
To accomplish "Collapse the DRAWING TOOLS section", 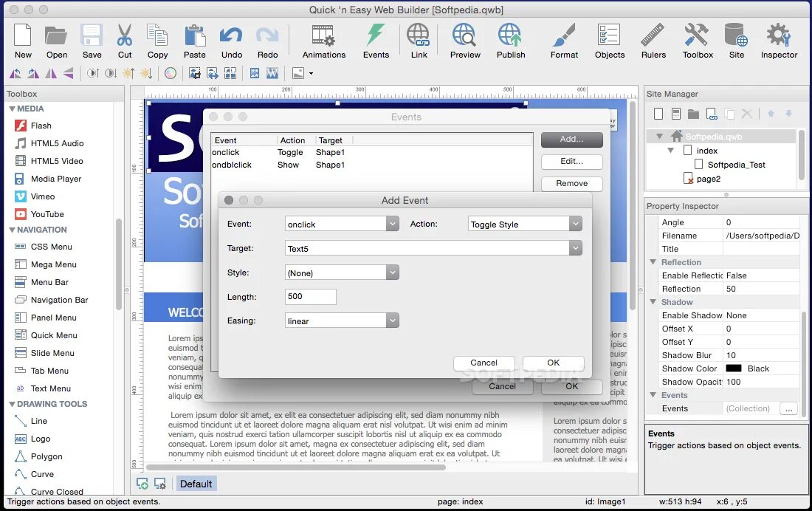I will pos(12,404).
